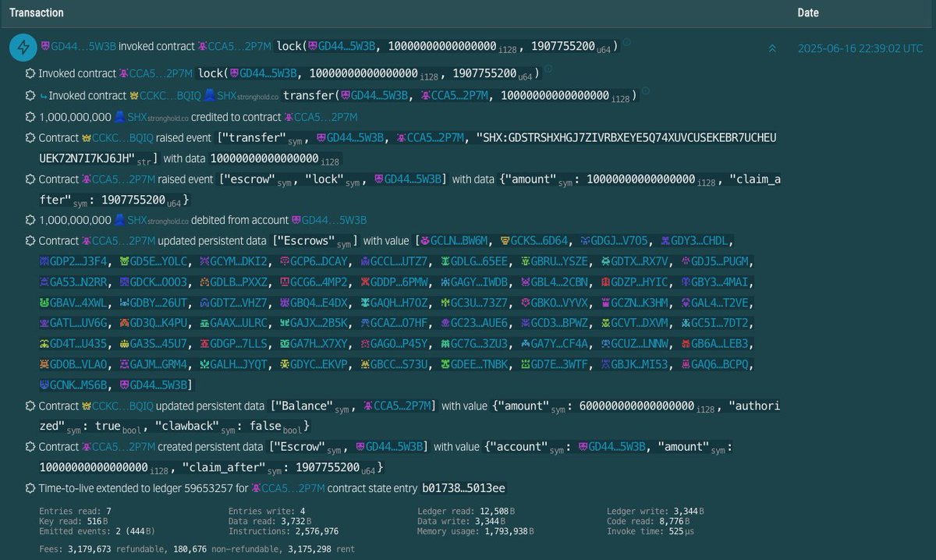The image size is (936, 560).
Task: Click the Date column header
Action: pyautogui.click(x=808, y=13)
